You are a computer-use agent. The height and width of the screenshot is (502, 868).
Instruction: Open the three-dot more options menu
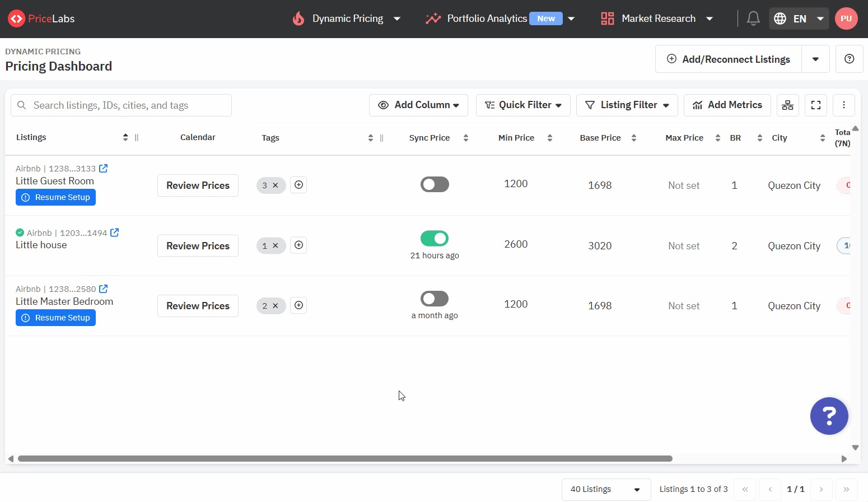[844, 105]
